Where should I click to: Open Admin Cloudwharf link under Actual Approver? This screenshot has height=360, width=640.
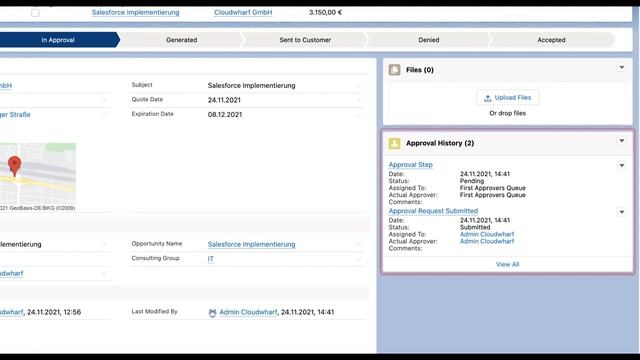pos(487,241)
